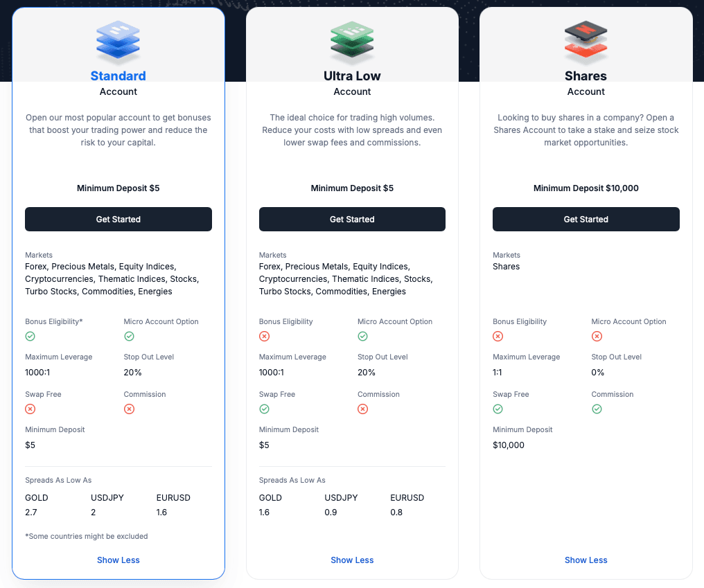Click Standard account Micro Account Option check icon
Screen dimensions: 704x588
tap(129, 337)
